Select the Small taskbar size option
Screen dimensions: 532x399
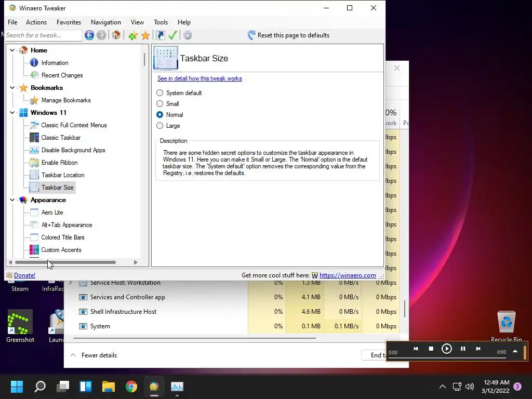pyautogui.click(x=159, y=103)
